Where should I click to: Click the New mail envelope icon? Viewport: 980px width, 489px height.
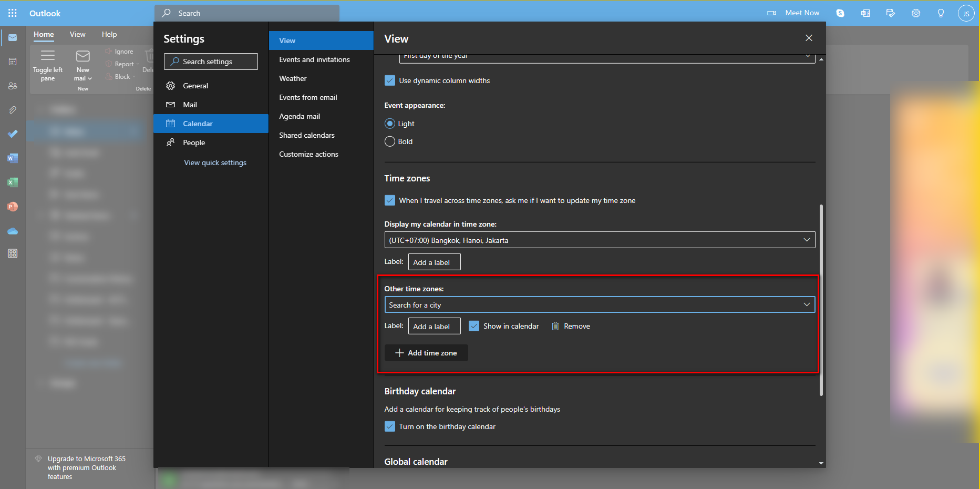point(83,56)
